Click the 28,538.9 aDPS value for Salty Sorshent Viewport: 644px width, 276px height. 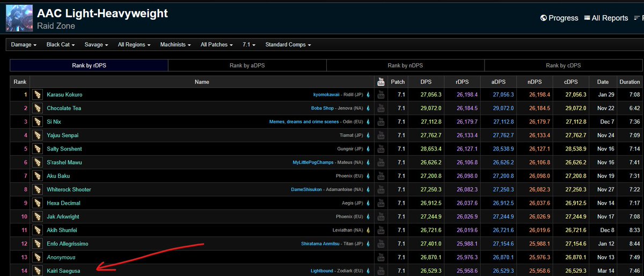pos(503,149)
